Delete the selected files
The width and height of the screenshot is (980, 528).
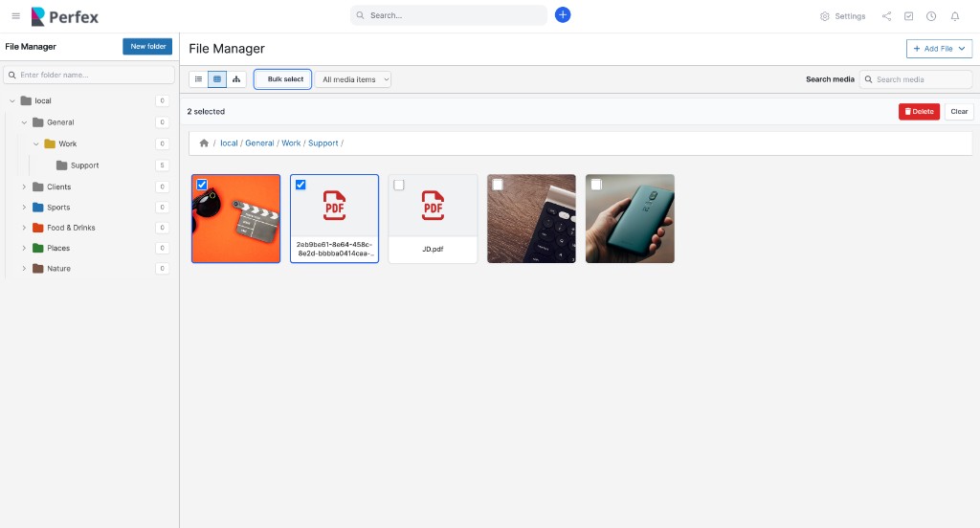(919, 112)
